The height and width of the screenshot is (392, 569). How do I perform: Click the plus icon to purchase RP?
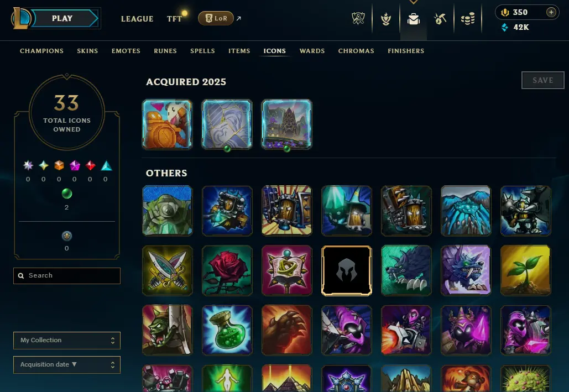[551, 12]
